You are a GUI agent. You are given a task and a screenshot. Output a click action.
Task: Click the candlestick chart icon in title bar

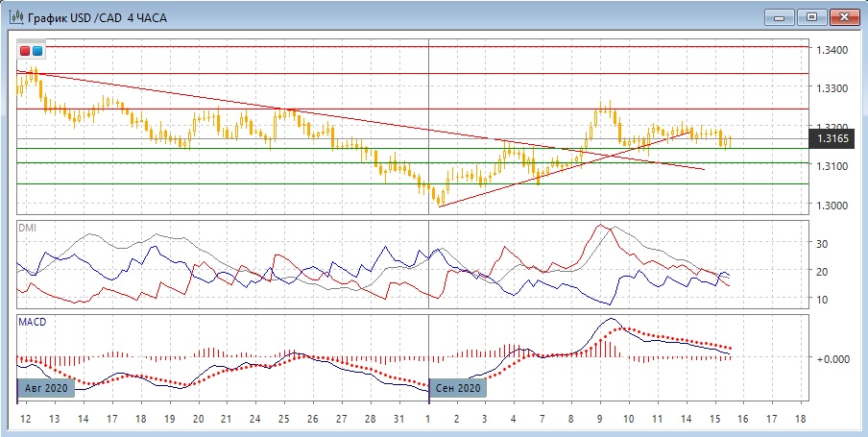point(12,16)
